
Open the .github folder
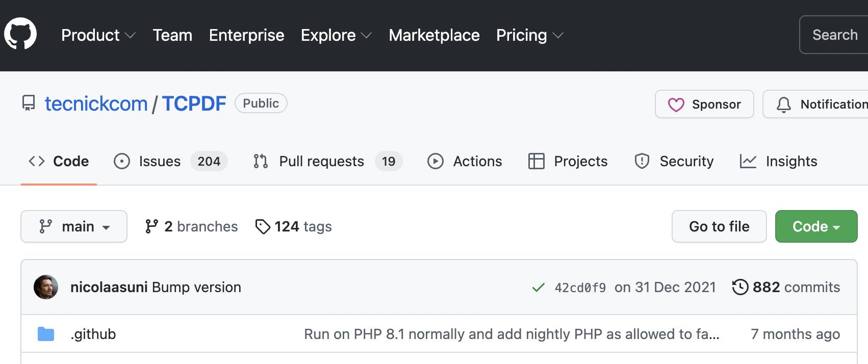(93, 334)
